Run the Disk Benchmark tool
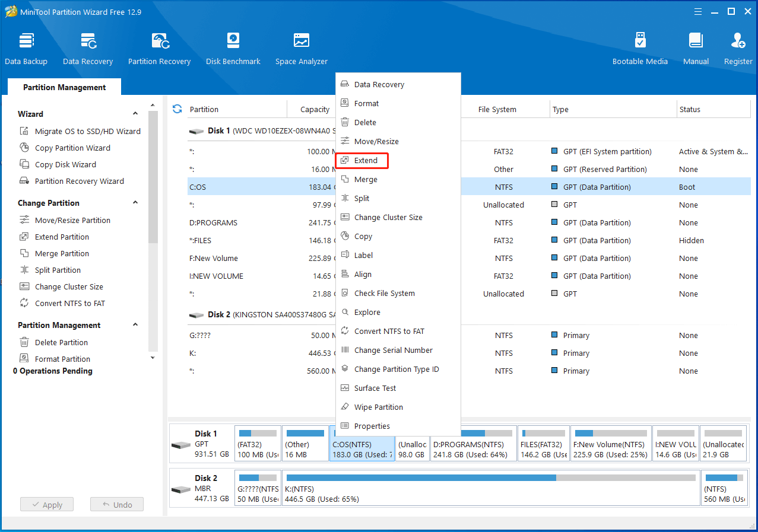 click(x=233, y=46)
